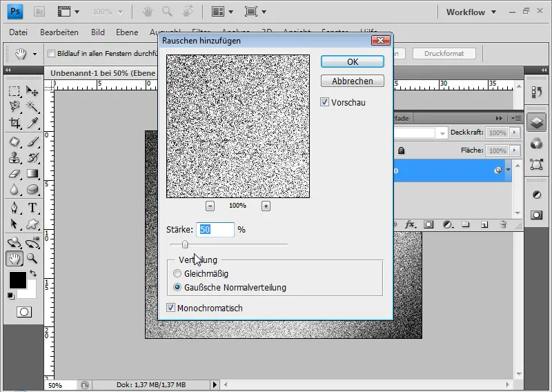
Task: Choose Gaußsche Normalverteilung distribution
Action: point(177,287)
